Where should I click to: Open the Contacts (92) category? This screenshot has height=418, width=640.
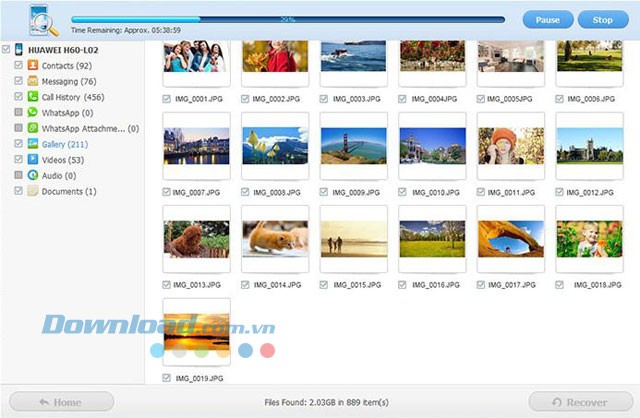coord(67,66)
